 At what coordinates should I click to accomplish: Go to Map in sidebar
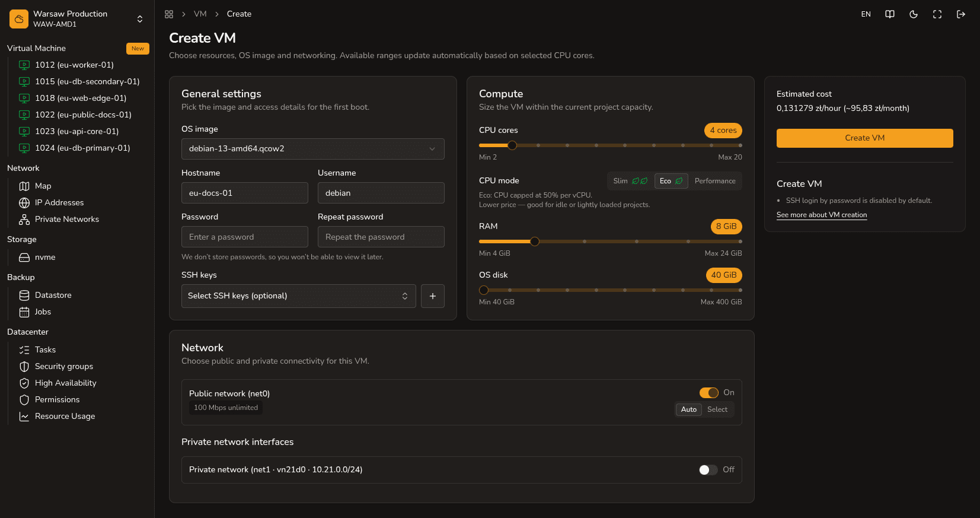click(43, 186)
